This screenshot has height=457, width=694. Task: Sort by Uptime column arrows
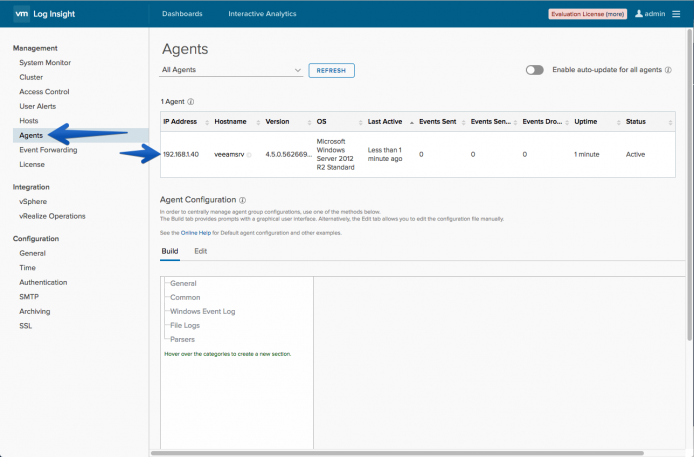(618, 122)
